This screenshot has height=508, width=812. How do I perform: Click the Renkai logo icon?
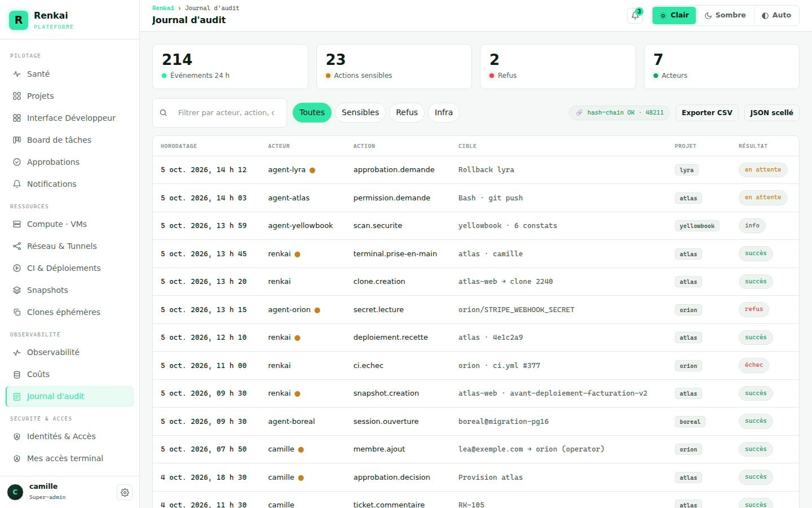click(19, 20)
